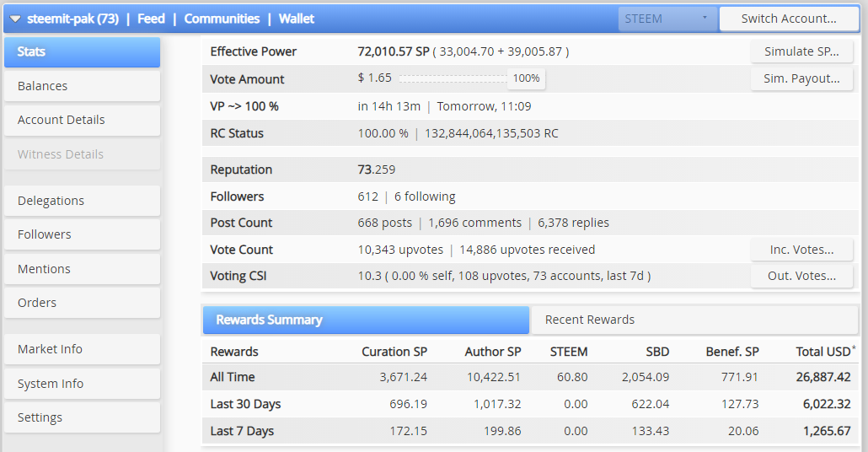Click the Author SP column header
Image resolution: width=868 pixels, height=452 pixels.
(x=493, y=352)
